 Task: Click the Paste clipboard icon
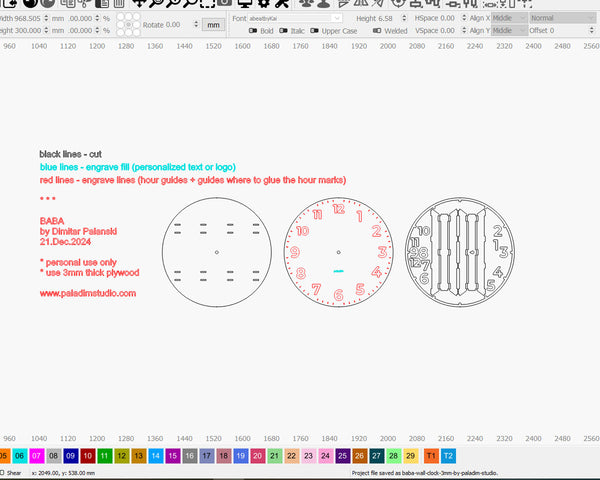click(x=102, y=3)
